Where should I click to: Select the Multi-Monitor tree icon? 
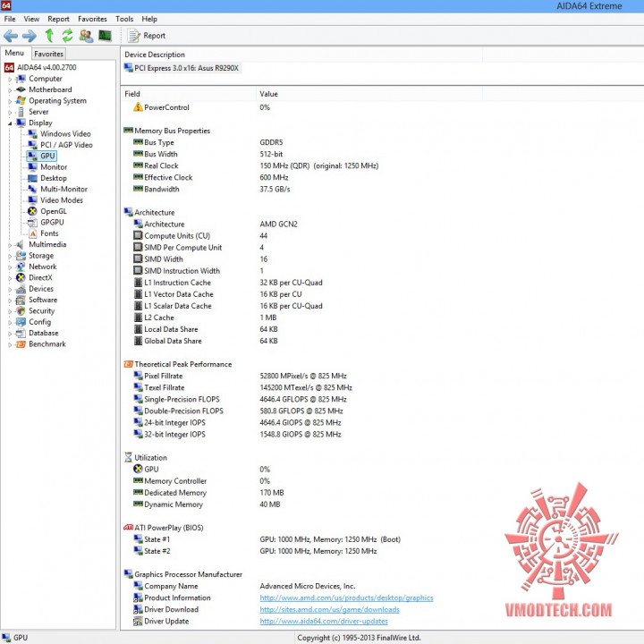tap(32, 190)
